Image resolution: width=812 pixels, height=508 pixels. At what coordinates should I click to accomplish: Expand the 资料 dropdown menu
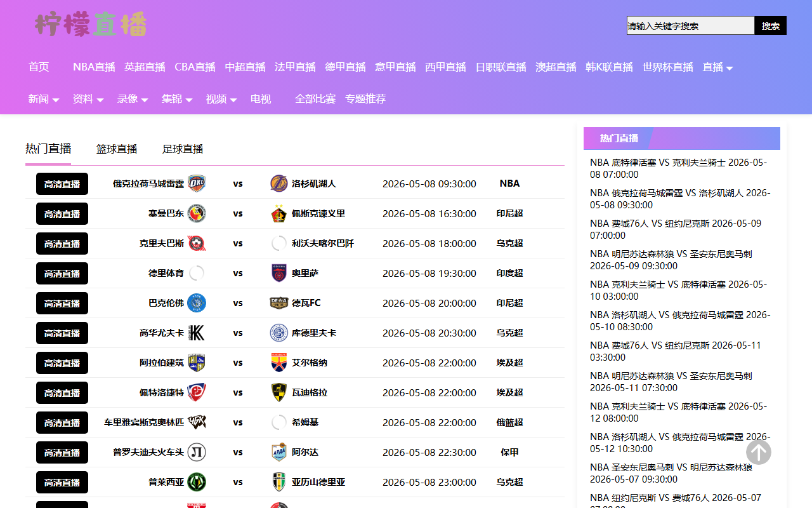point(88,99)
